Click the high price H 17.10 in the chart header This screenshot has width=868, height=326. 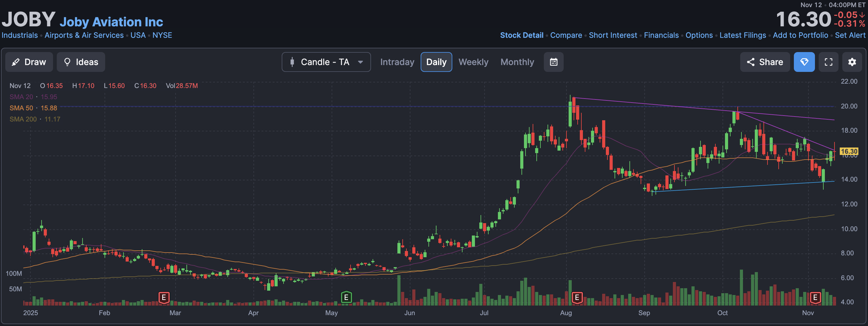click(83, 86)
